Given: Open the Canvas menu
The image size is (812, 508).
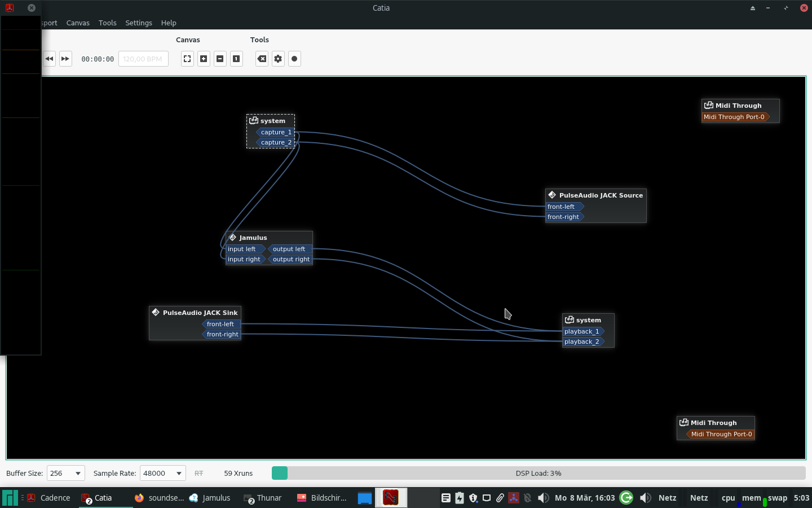Looking at the screenshot, I should click(78, 23).
